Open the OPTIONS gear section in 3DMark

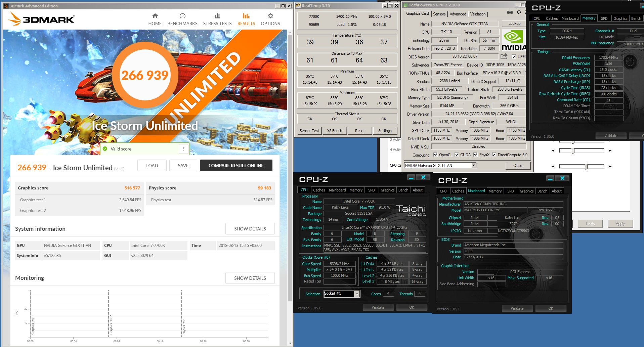270,20
